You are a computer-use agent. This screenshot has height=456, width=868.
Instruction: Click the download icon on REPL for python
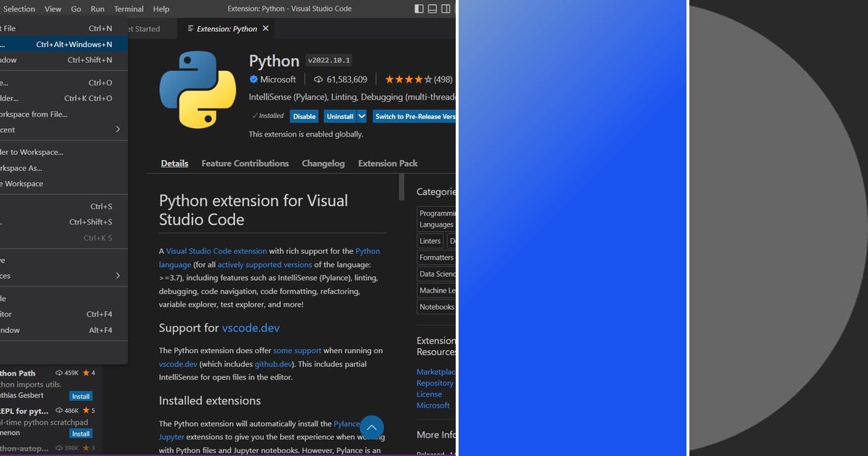point(59,410)
